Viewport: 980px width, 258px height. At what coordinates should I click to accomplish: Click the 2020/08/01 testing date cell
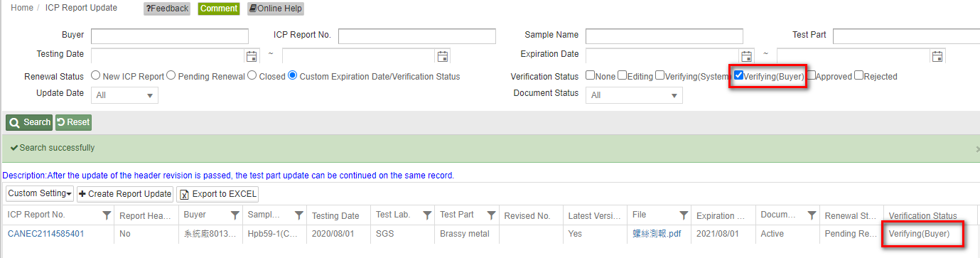coord(333,234)
